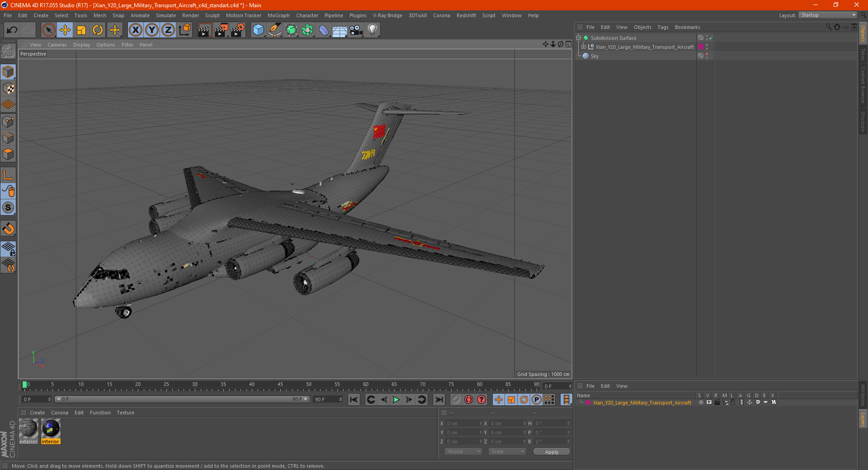
Task: Open viewport Cameras menu
Action: pos(57,45)
